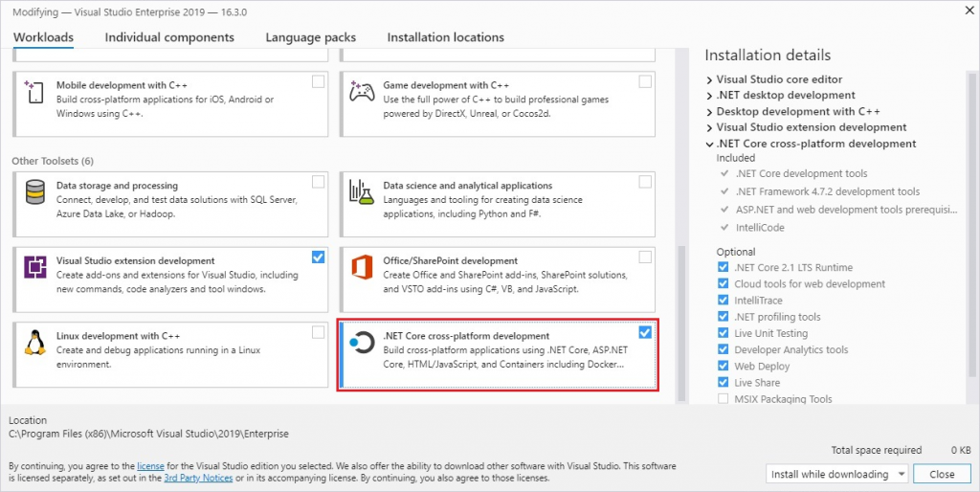
Task: Check Mobile development with C++ workload
Action: point(318,82)
